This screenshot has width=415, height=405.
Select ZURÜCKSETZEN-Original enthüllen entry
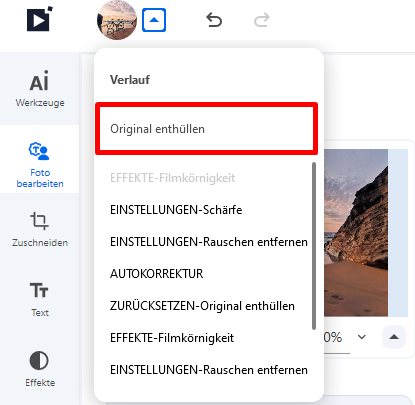coord(202,306)
